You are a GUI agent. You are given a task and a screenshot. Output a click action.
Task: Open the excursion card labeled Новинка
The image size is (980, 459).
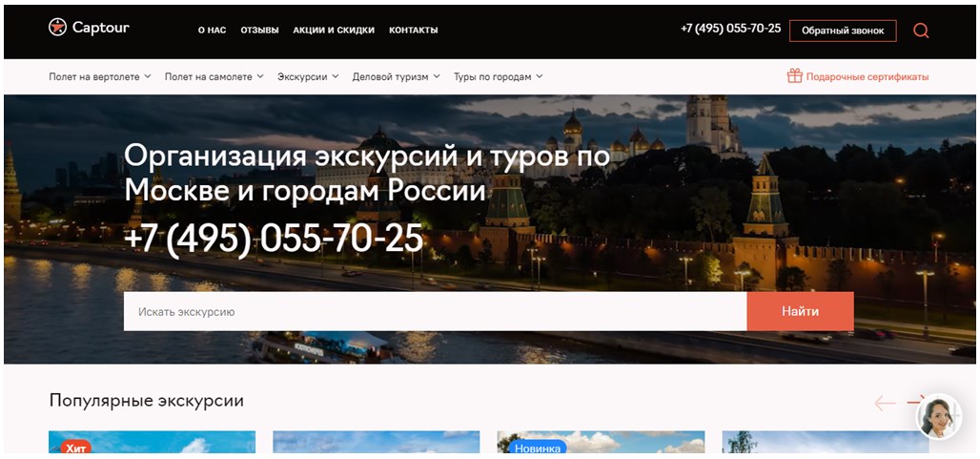click(601, 442)
